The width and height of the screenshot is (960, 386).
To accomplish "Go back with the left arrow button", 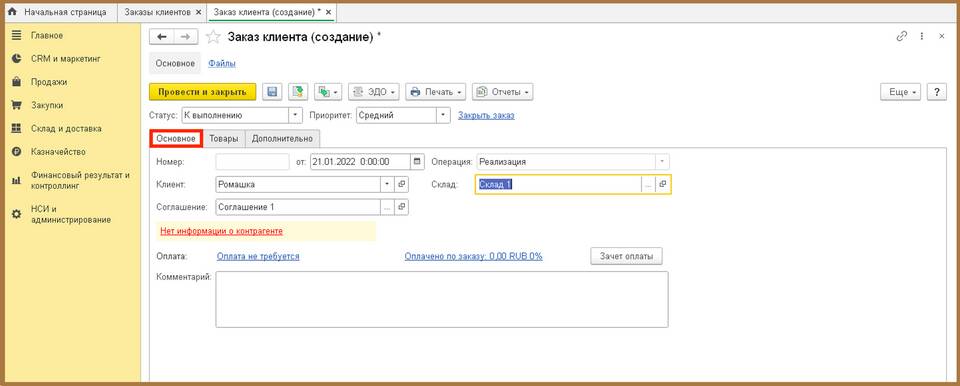I will point(162,37).
